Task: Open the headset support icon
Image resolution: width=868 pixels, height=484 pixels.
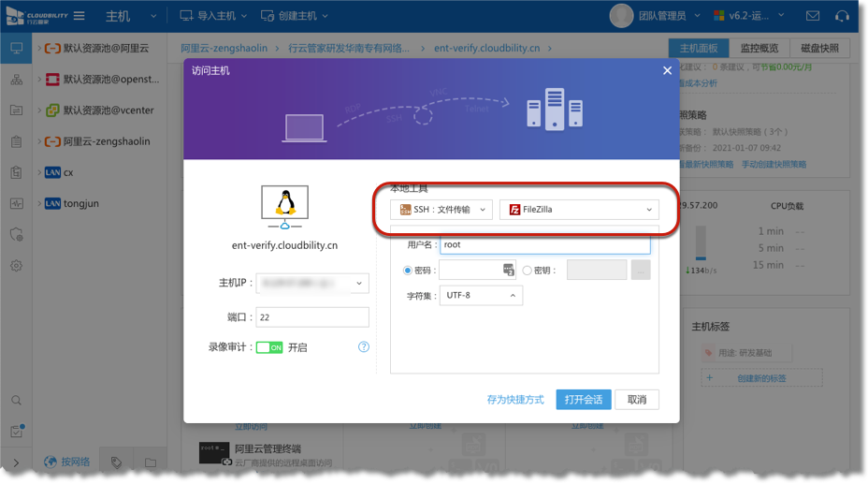Action: (x=842, y=16)
